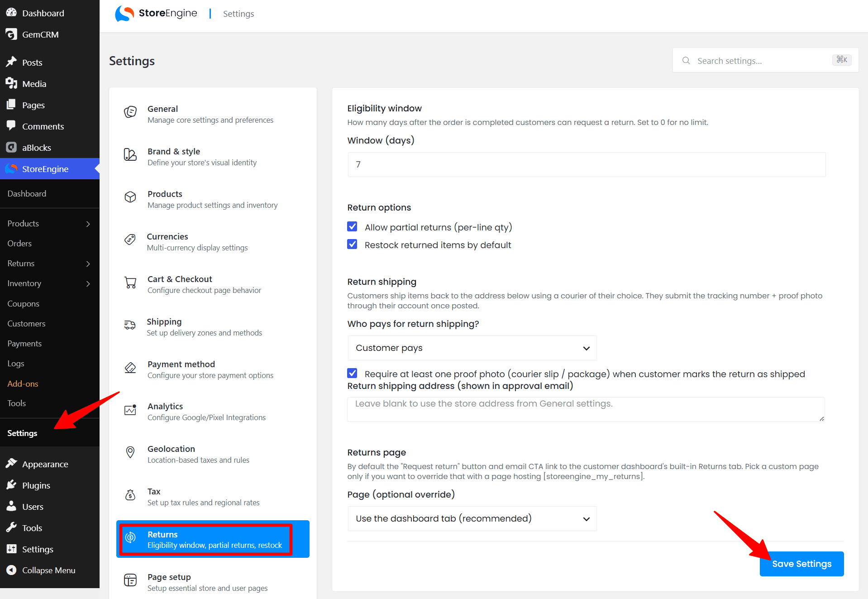Toggle Restock returned items by default checkbox
This screenshot has width=868, height=599.
click(x=352, y=244)
